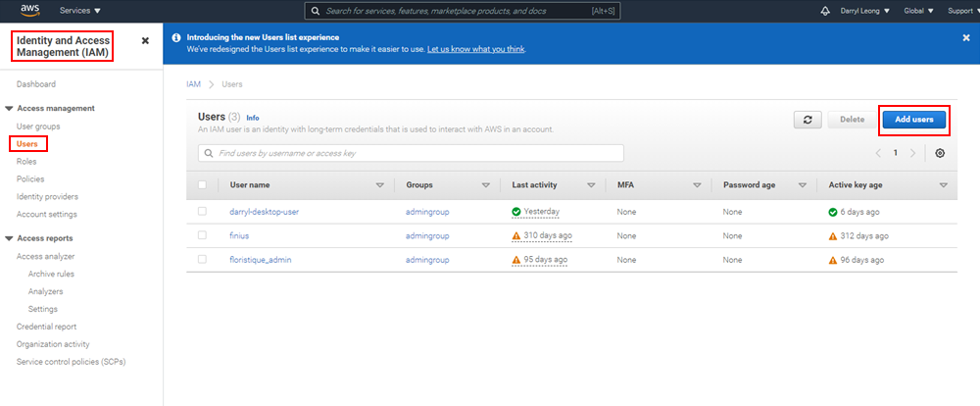Click search magnifier in top bar

316,11
